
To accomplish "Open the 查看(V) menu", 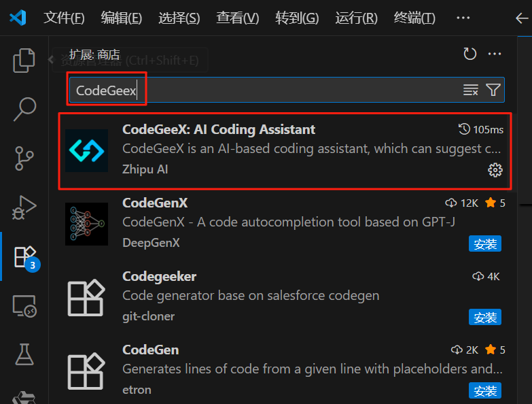I will click(x=238, y=18).
